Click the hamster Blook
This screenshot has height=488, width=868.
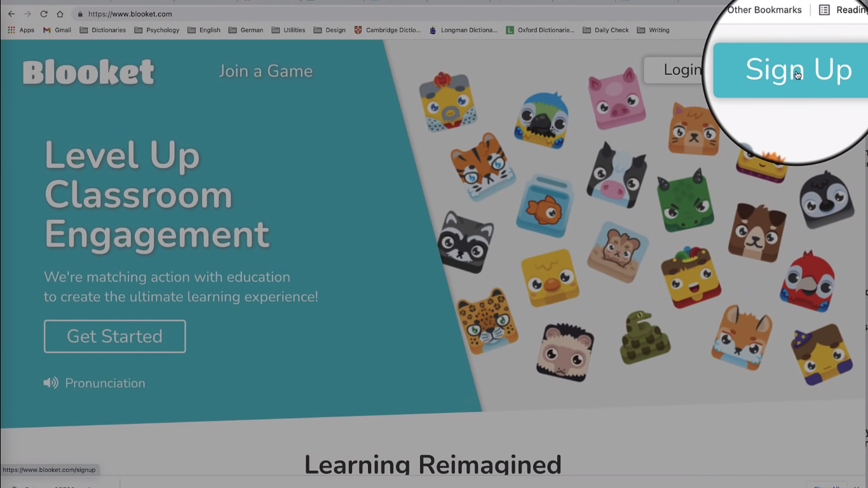(x=618, y=253)
